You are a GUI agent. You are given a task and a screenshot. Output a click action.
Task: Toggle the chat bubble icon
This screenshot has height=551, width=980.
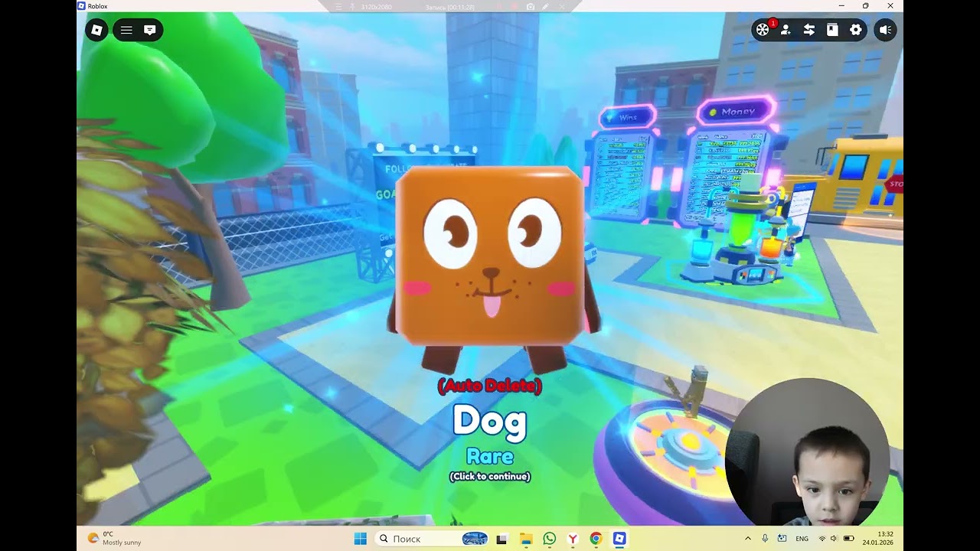(x=150, y=30)
